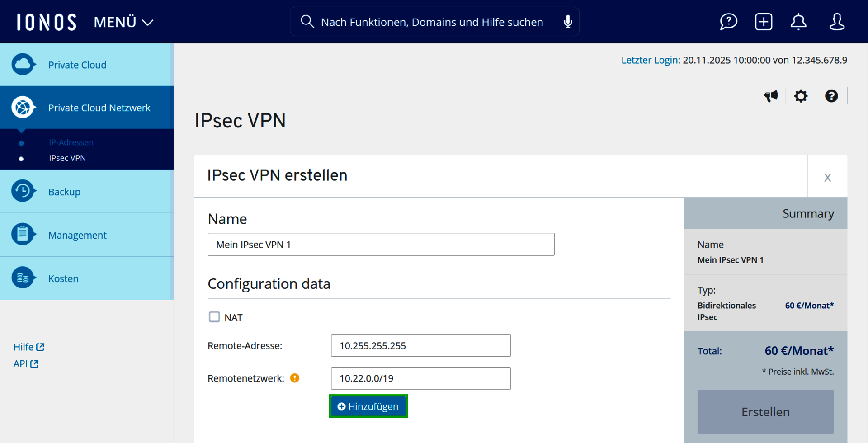Click the question mark help icon
The height and width of the screenshot is (443, 868).
(831, 96)
